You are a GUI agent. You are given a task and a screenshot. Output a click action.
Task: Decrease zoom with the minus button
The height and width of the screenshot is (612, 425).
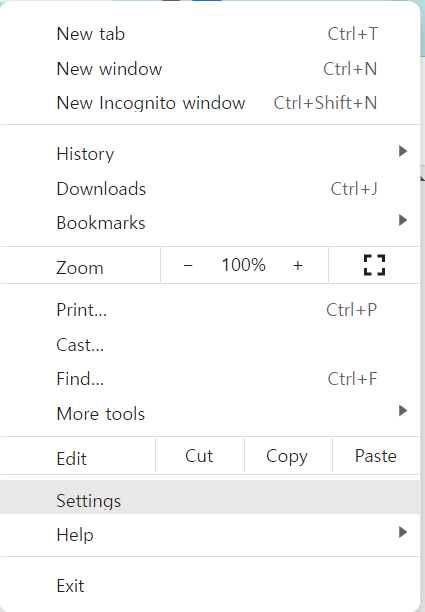(188, 265)
